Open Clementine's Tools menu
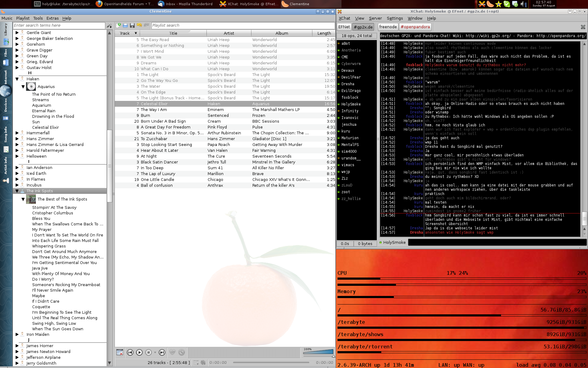The image size is (588, 368). click(38, 18)
